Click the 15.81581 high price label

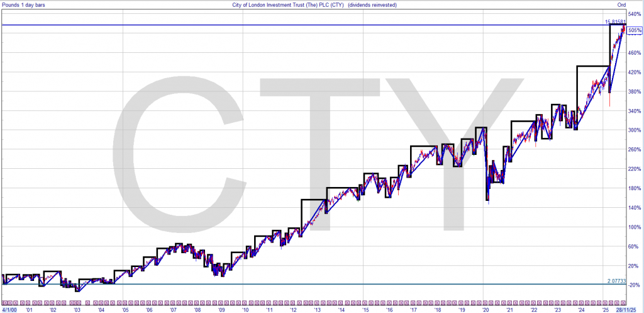[x=615, y=22]
